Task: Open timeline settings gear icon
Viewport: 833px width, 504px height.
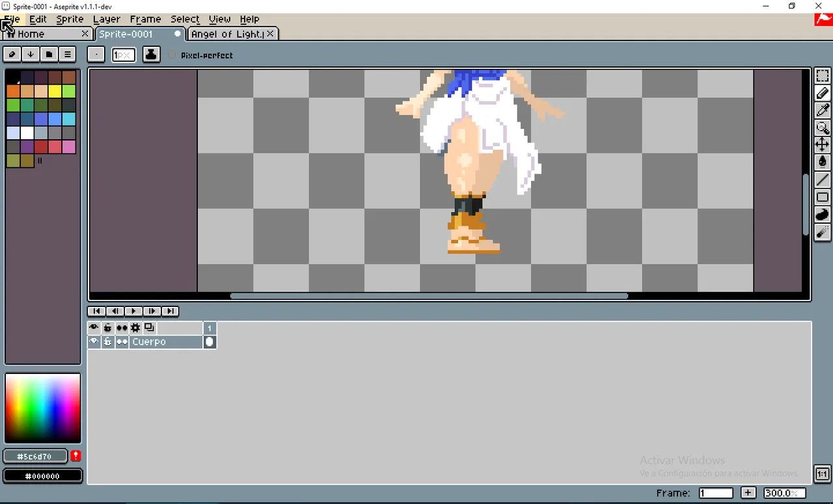Action: 135,328
